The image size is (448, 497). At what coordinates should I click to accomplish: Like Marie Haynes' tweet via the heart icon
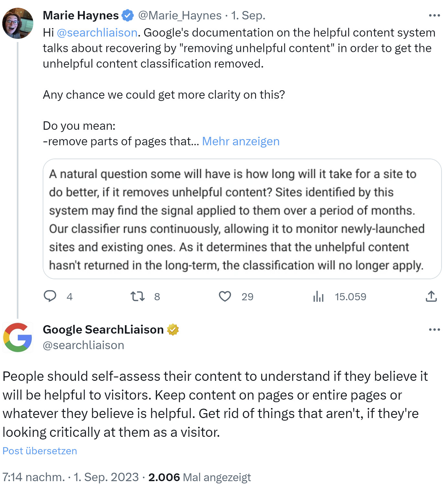coord(225,296)
